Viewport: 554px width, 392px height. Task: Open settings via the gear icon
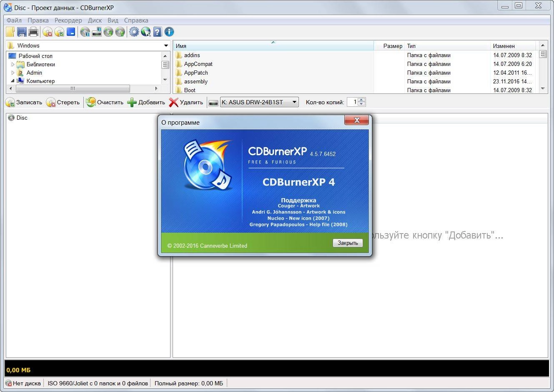coord(134,32)
